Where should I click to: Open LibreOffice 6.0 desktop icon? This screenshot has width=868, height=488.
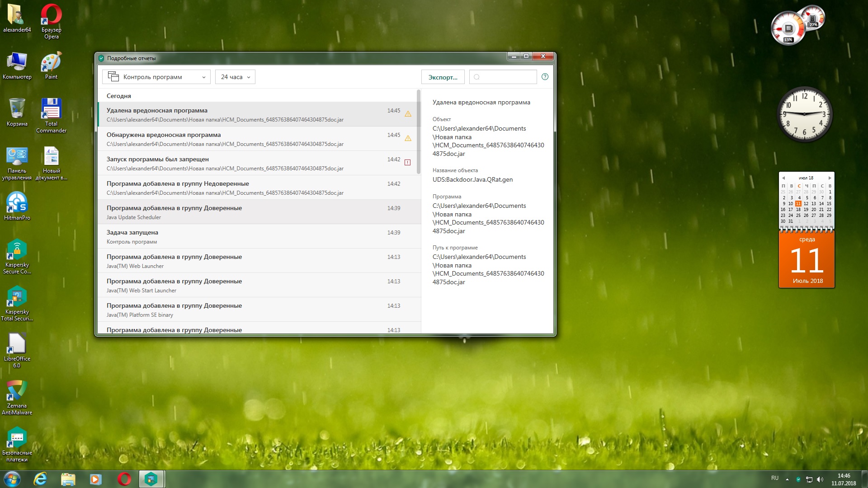(17, 344)
